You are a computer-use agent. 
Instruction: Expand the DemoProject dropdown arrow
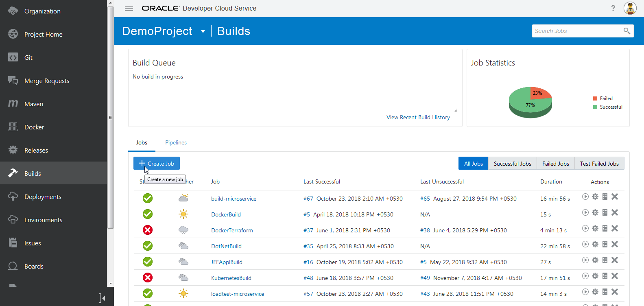(x=203, y=31)
